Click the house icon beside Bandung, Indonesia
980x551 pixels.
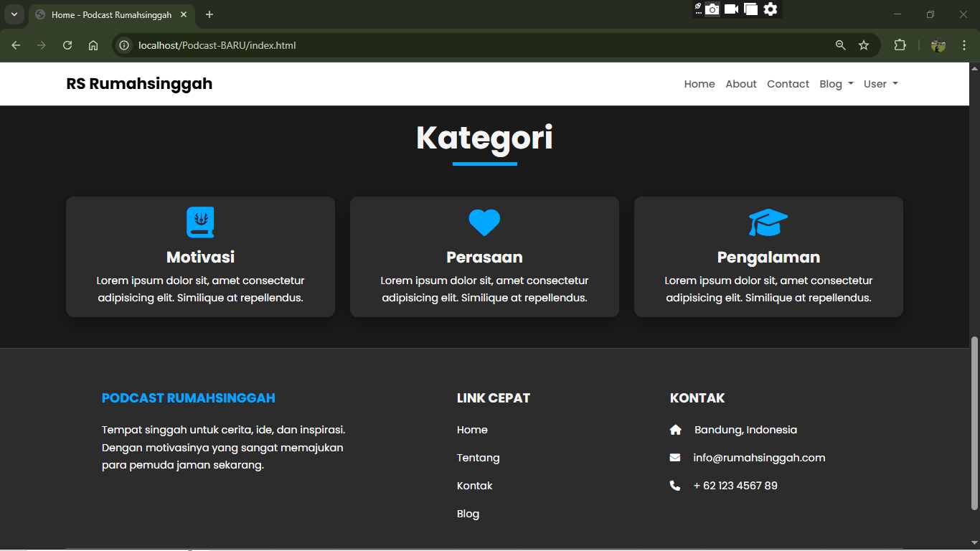click(x=675, y=430)
